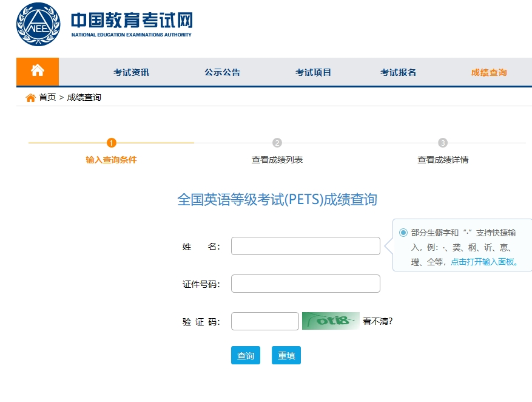Click the 成绩查询 breadcrumb text
This screenshot has width=532, height=402.
84,97
